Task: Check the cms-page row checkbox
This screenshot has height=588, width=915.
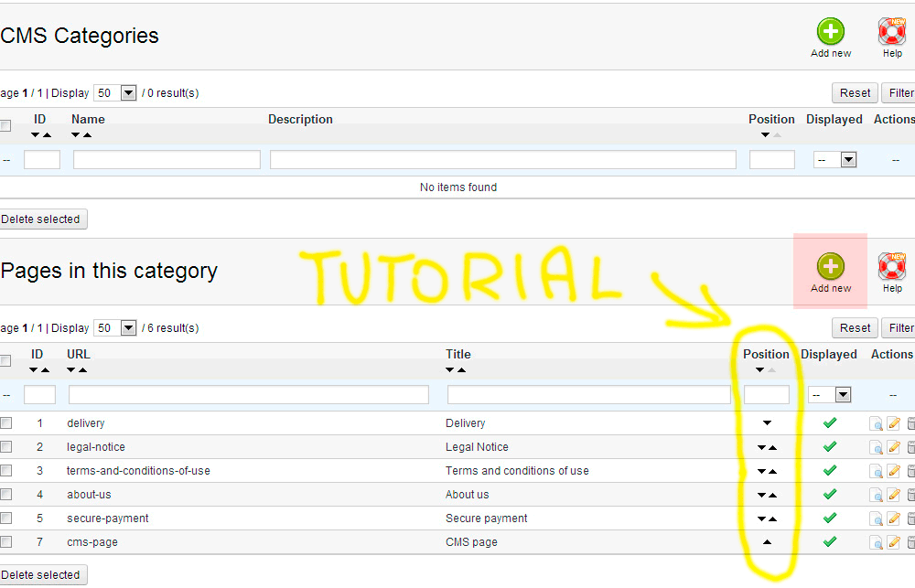Action: [x=5, y=542]
